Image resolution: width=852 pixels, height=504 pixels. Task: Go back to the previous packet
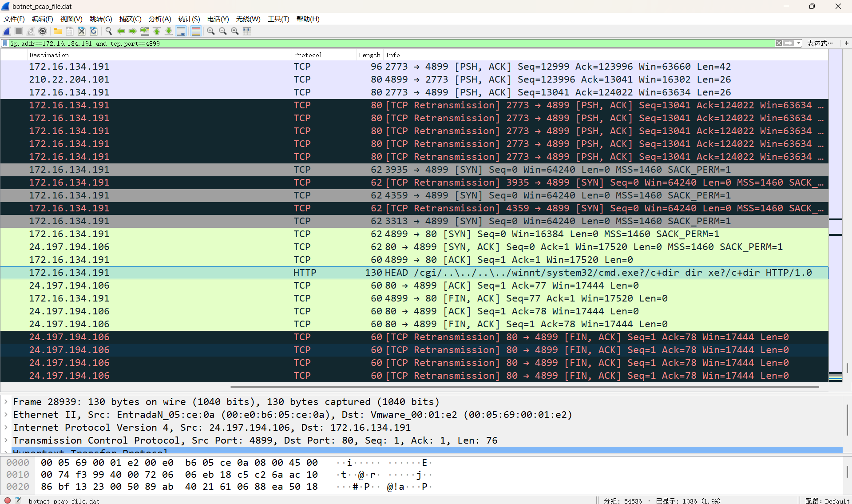(x=121, y=31)
